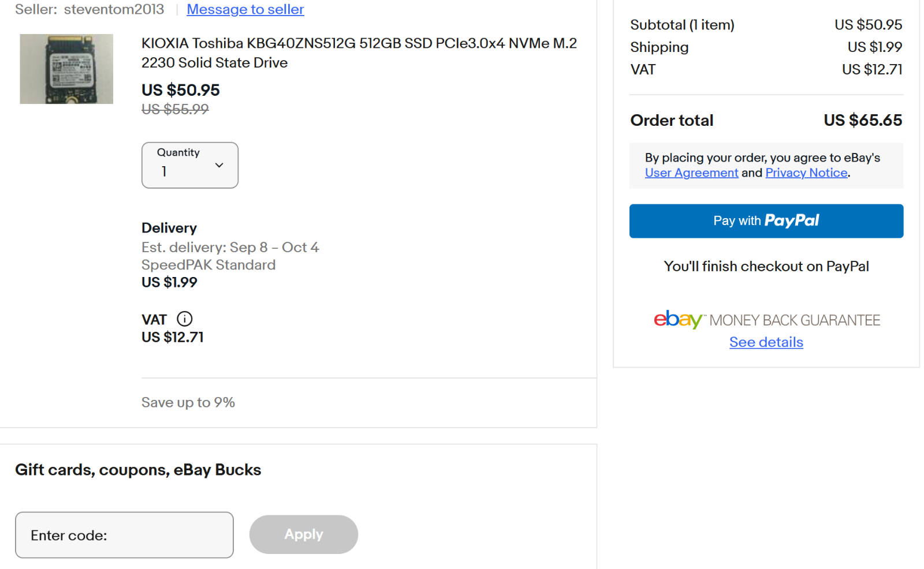Click the struck-through price US $55.99
Viewport: 924px width, 569px height.
click(x=175, y=109)
